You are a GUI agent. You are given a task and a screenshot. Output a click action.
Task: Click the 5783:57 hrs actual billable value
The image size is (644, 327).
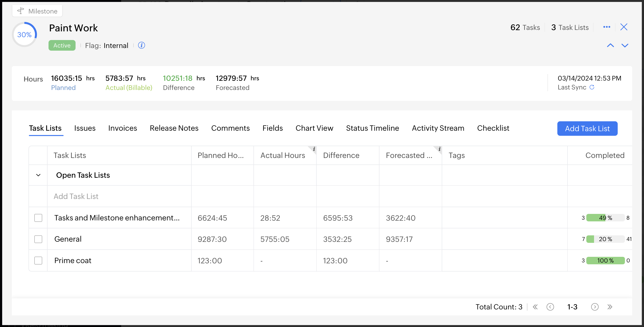pos(125,78)
